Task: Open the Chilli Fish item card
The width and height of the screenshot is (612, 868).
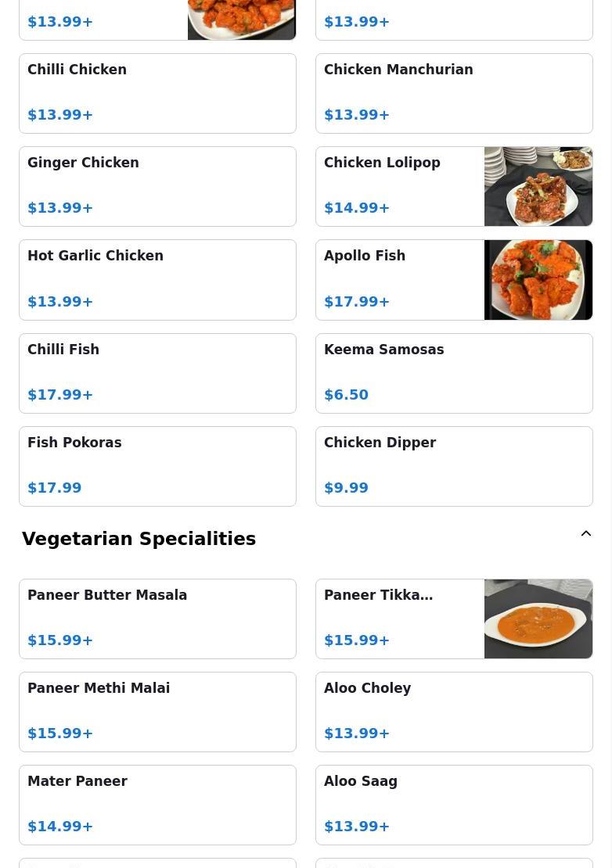Action: (x=158, y=373)
